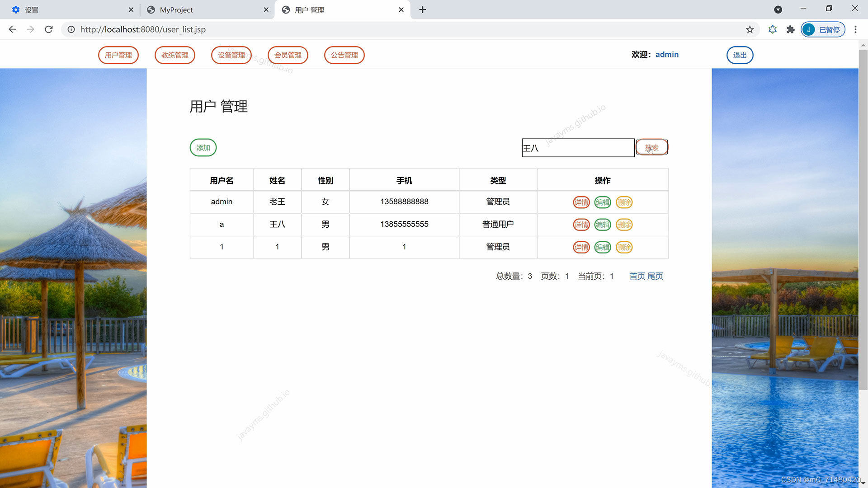The width and height of the screenshot is (868, 488).
Task: Go to 尾页 last page link
Action: click(655, 276)
